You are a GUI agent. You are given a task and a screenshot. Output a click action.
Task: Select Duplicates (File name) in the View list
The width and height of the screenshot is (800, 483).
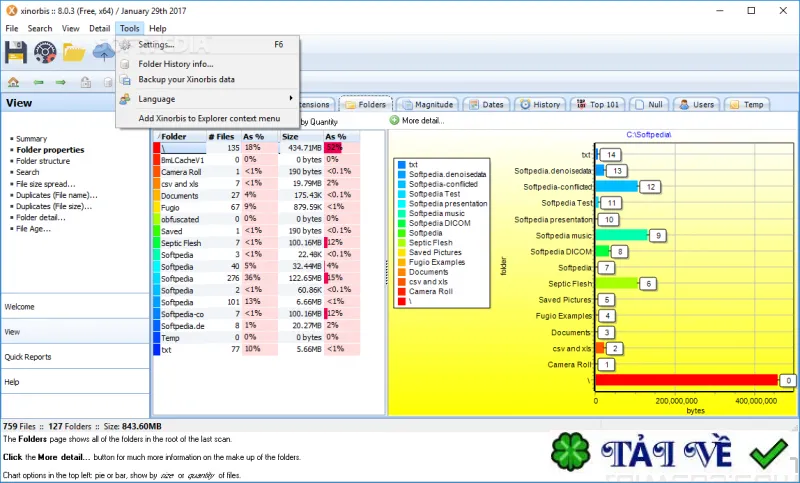tap(57, 195)
